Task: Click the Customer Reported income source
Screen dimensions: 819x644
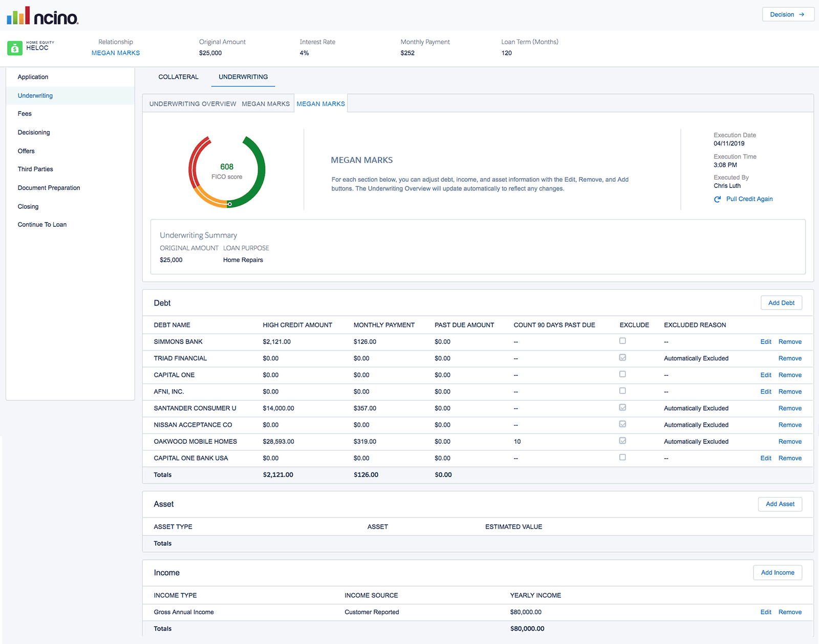Action: tap(372, 612)
